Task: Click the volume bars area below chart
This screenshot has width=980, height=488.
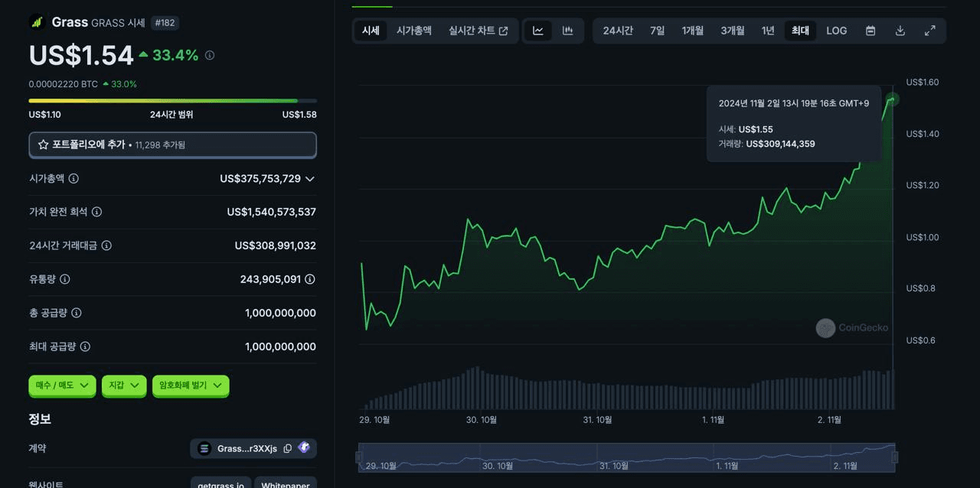Action: 626,389
